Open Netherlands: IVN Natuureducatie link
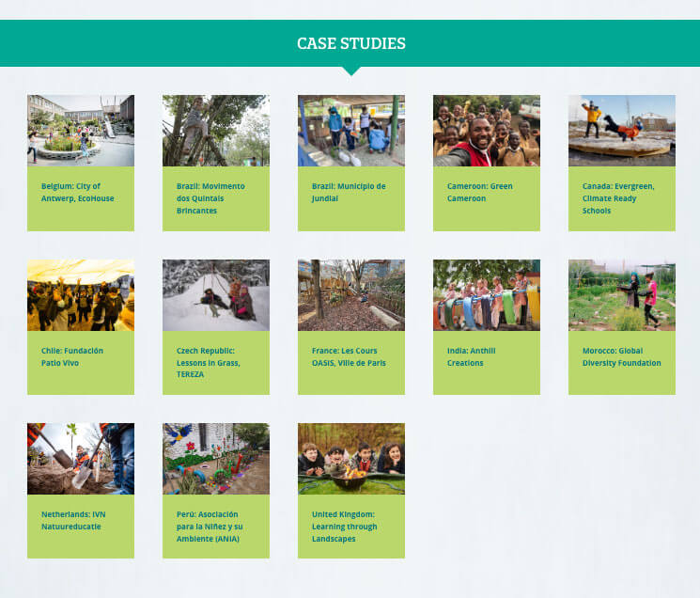 73,520
